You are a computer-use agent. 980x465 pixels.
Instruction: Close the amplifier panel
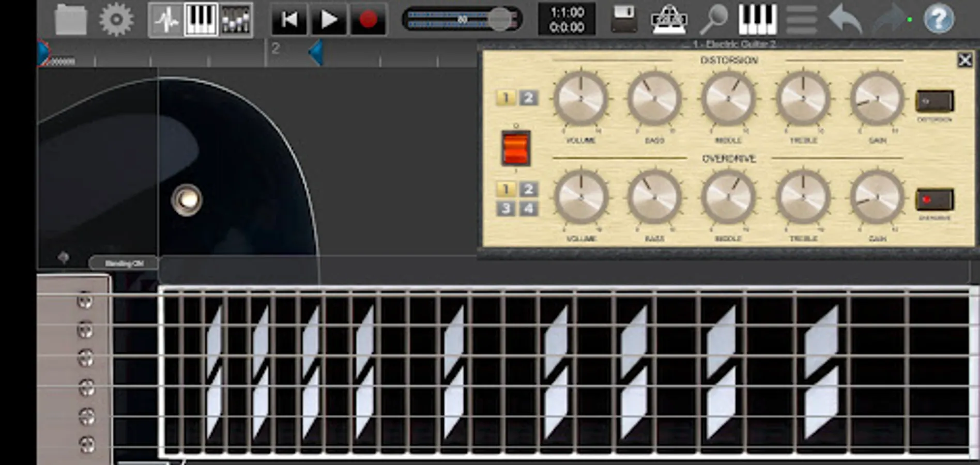coord(964,60)
